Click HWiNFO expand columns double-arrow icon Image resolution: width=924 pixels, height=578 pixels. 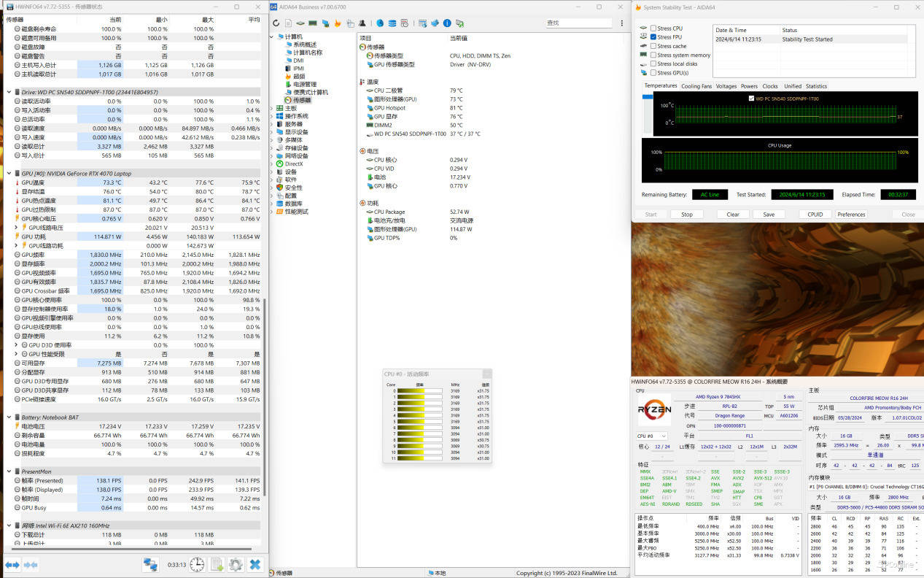12,565
